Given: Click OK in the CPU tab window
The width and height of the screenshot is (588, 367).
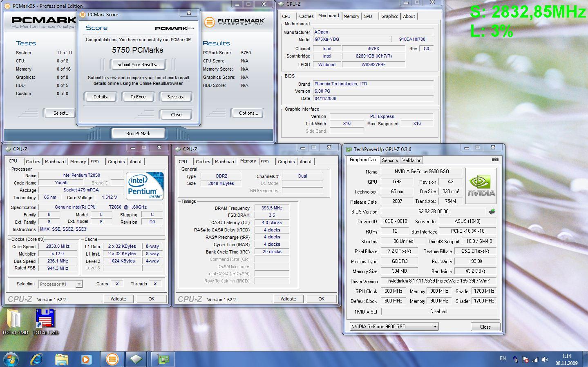Looking at the screenshot, I should (152, 299).
